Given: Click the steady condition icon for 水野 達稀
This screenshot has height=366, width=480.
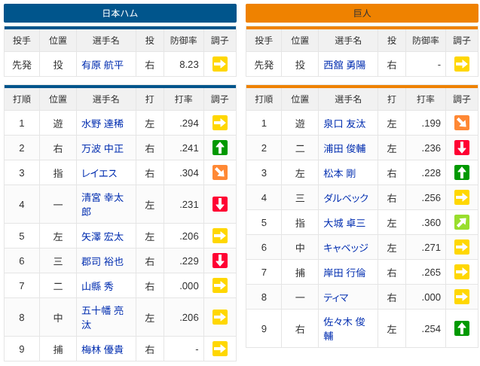Looking at the screenshot, I should tap(220, 123).
